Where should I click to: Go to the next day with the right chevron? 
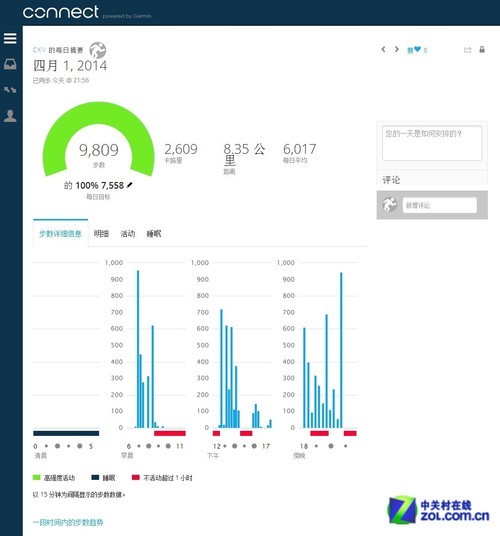(396, 50)
